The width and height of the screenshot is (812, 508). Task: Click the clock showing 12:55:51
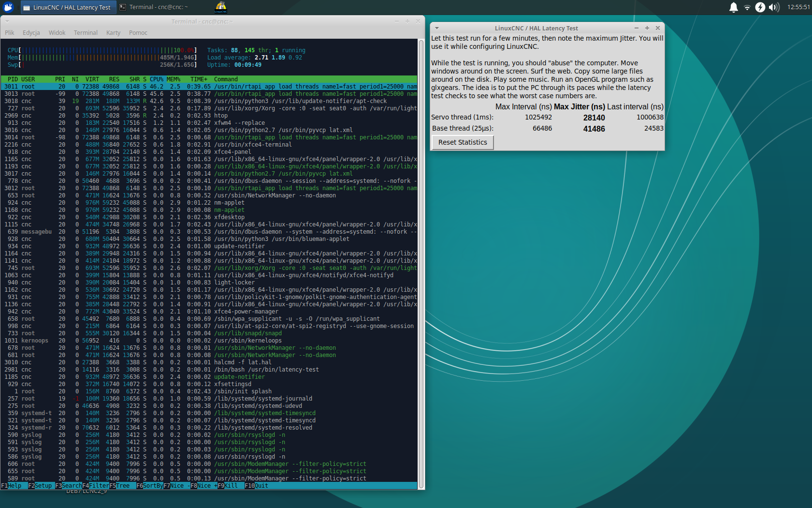(798, 7)
